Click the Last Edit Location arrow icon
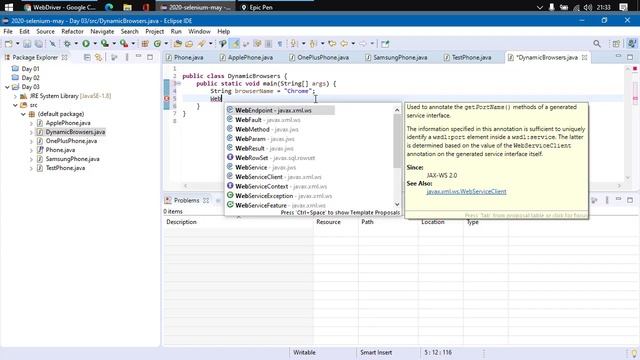This screenshot has width=640, height=360. (x=332, y=44)
